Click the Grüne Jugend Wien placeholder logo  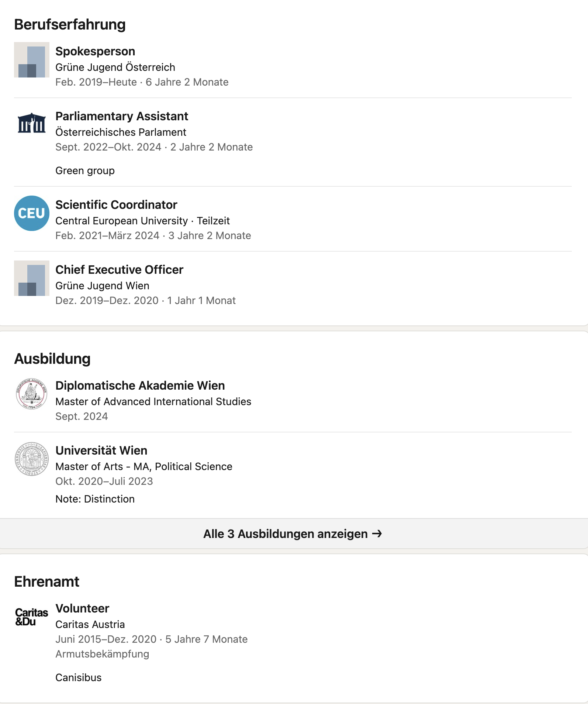pos(32,278)
